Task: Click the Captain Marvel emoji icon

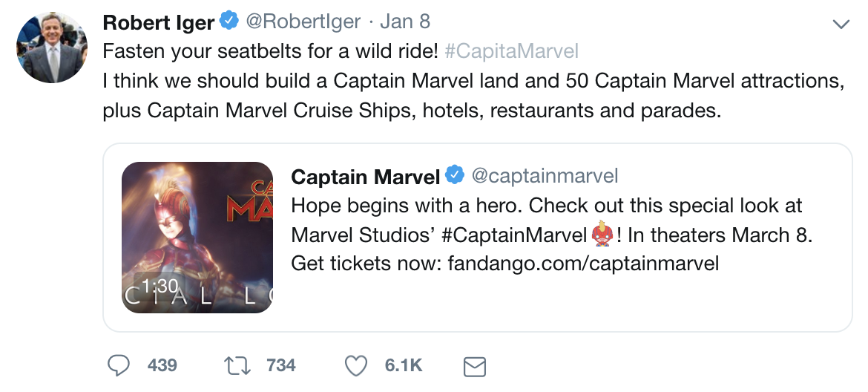Action: pos(601,235)
